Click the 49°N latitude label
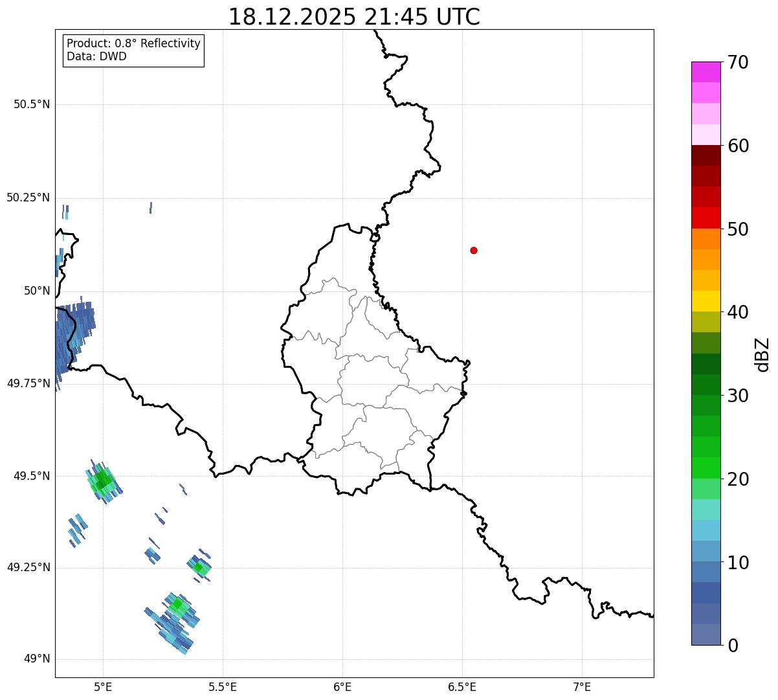 pos(37,659)
